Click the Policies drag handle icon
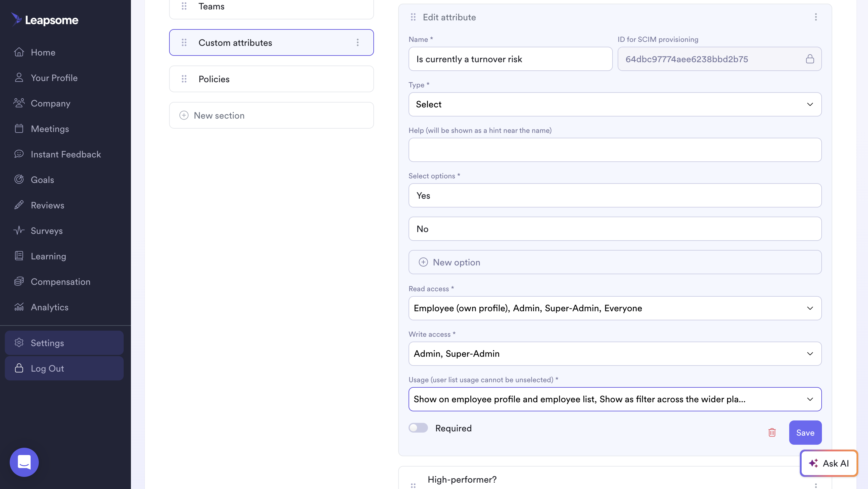The height and width of the screenshot is (489, 868). pyautogui.click(x=184, y=79)
